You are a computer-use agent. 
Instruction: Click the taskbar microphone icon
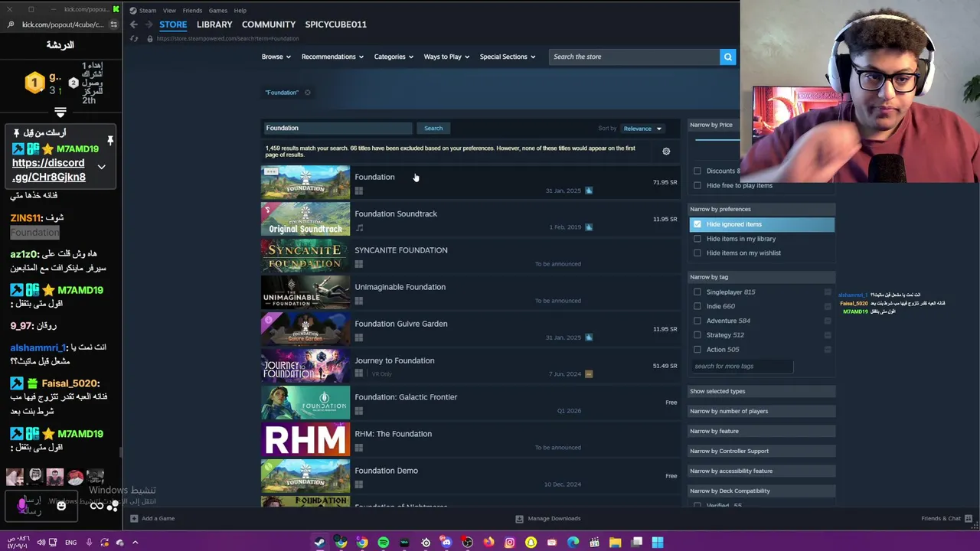[89, 543]
